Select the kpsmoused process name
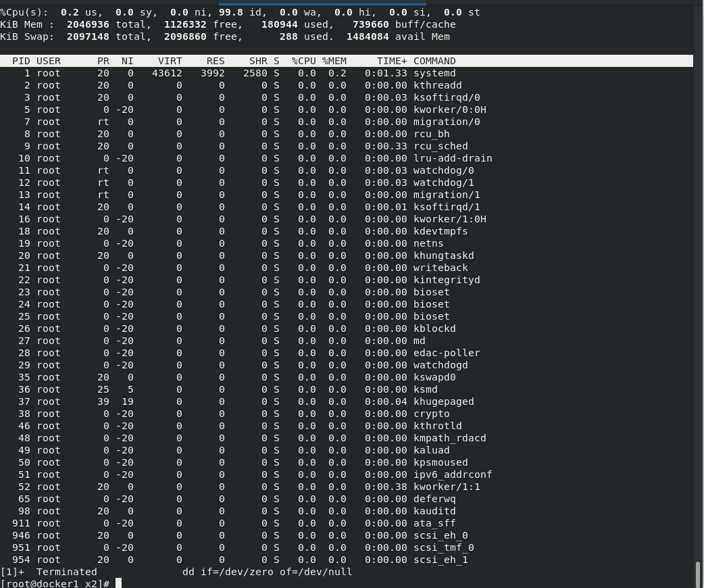704x588 pixels. [x=441, y=462]
